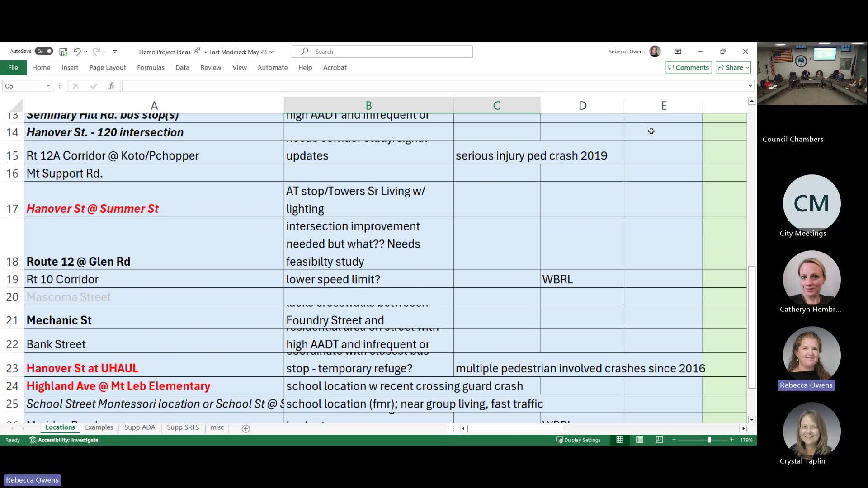The image size is (868, 488).
Task: Open the Formulas ribbon tab
Action: [151, 67]
